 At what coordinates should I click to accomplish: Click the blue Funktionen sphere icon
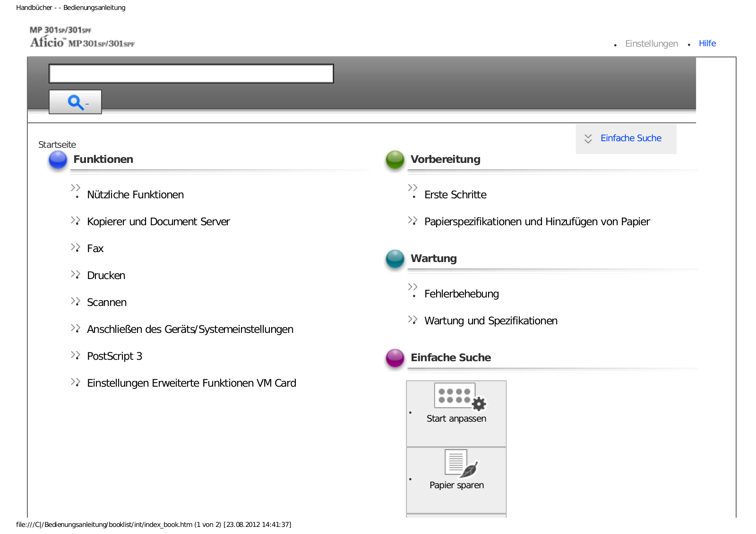(x=58, y=160)
